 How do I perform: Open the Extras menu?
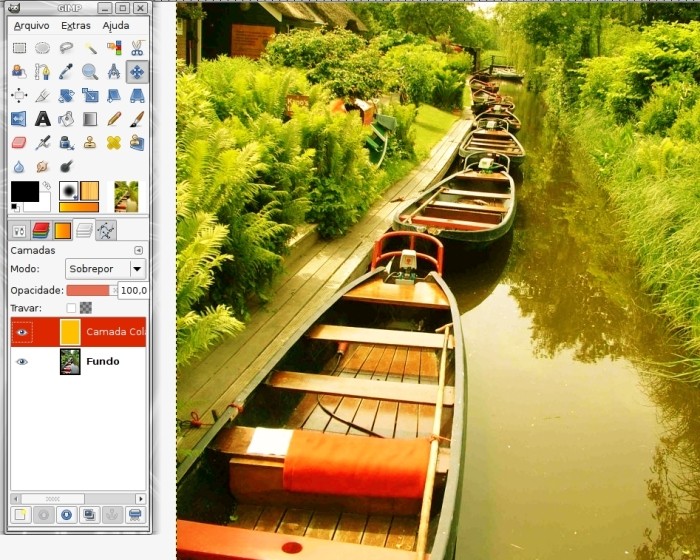pos(75,26)
